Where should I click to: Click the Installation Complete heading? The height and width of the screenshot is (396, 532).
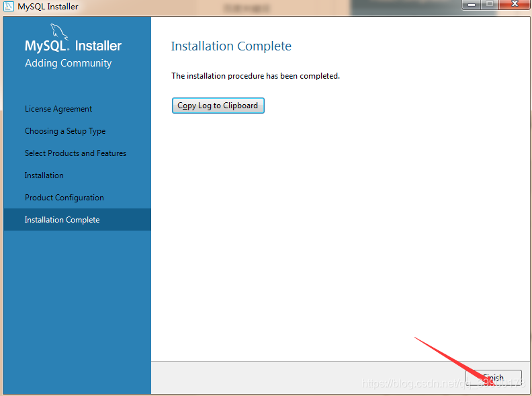pos(231,46)
